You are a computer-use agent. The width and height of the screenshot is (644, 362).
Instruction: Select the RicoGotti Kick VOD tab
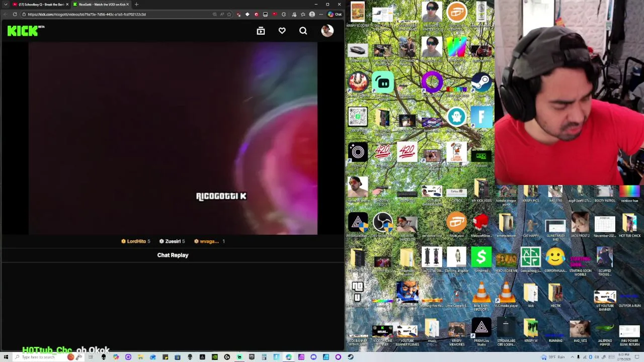[x=101, y=5]
